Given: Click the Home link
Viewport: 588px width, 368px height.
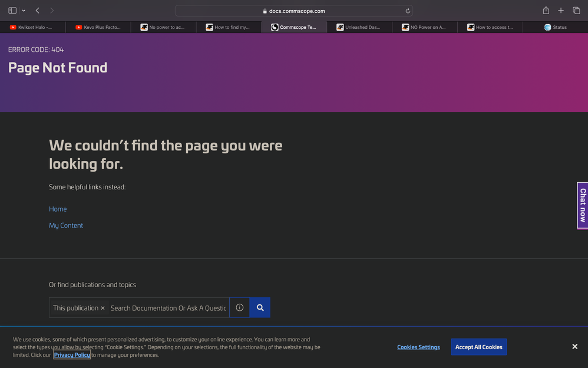Looking at the screenshot, I should pyautogui.click(x=58, y=209).
